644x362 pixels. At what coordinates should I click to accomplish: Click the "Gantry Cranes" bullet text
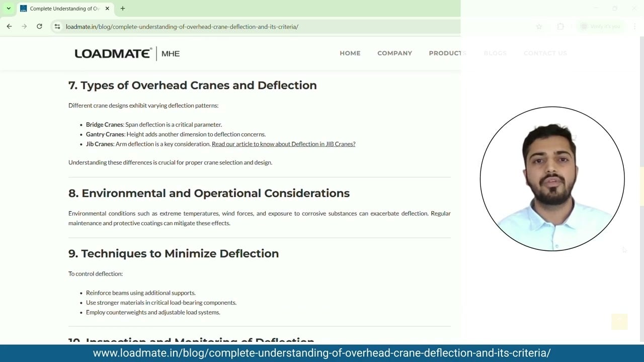[x=176, y=134]
